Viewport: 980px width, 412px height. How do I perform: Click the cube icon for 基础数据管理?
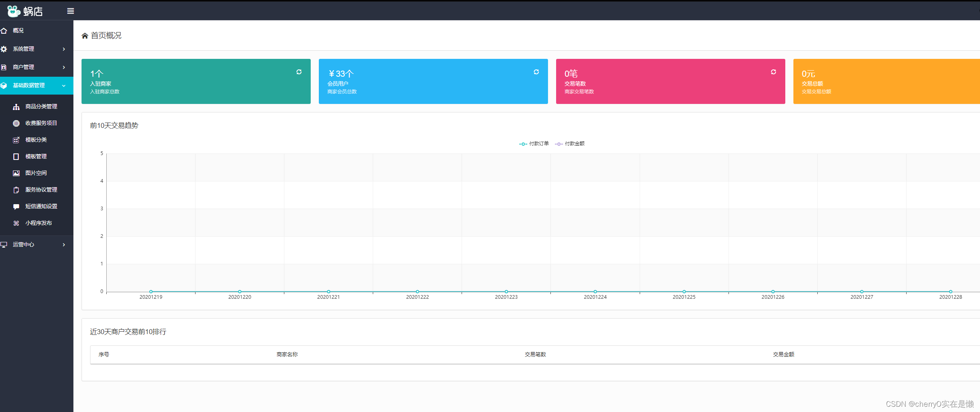coord(4,86)
